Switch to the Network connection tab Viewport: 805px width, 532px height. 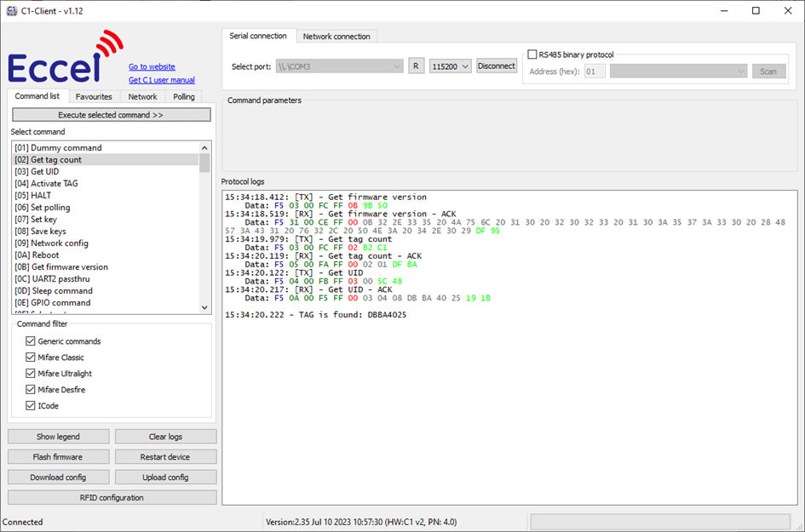pos(336,37)
